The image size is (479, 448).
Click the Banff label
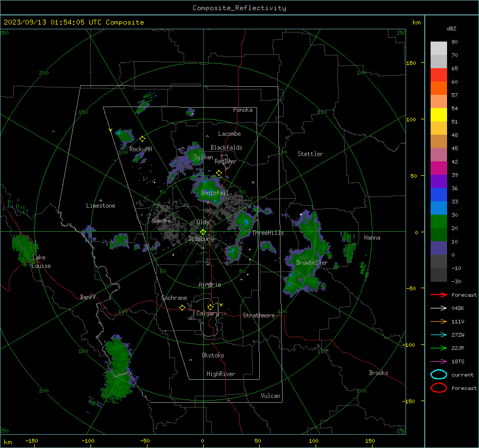[x=88, y=297]
